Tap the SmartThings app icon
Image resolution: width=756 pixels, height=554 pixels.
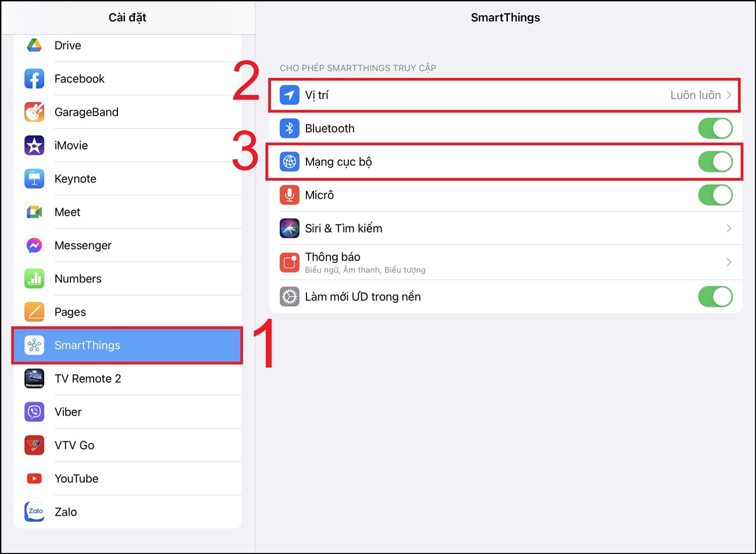coord(34,345)
